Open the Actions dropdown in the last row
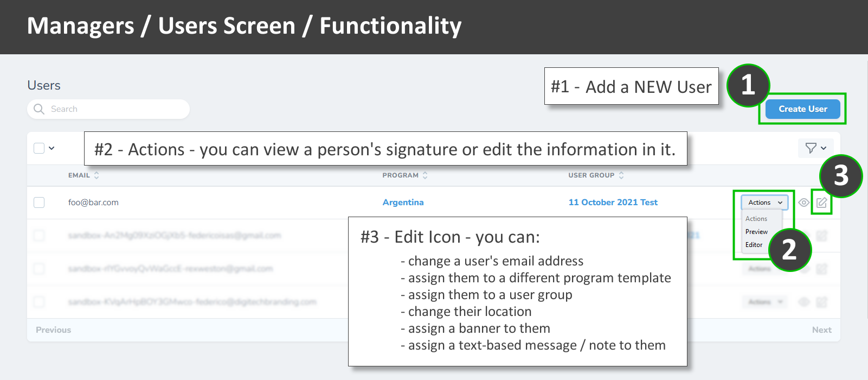 point(764,302)
